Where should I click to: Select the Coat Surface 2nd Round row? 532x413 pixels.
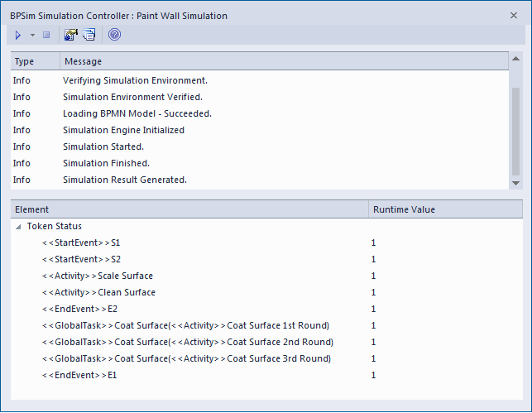coord(187,343)
